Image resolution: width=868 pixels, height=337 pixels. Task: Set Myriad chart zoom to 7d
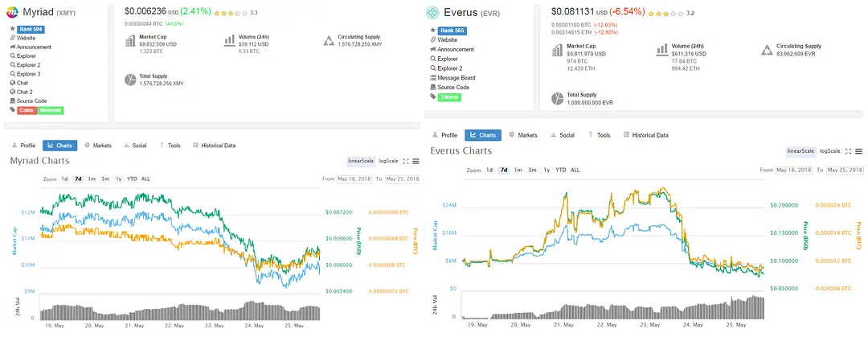pyautogui.click(x=78, y=179)
